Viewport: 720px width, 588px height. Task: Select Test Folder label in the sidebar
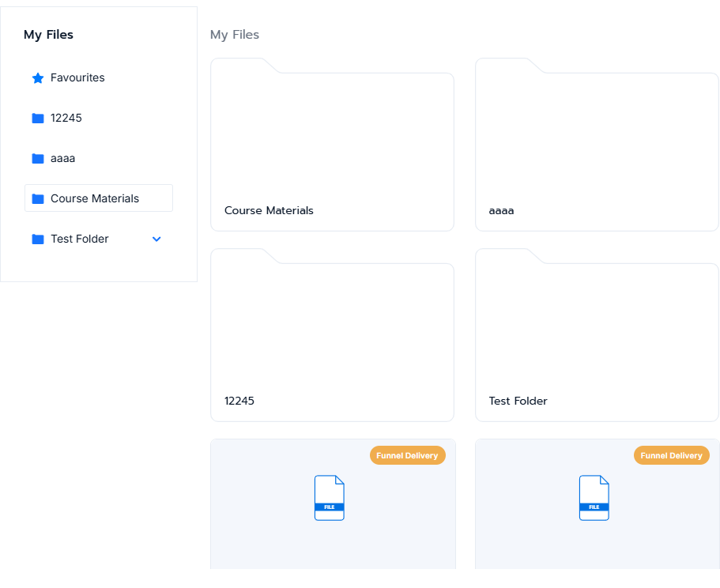pyautogui.click(x=80, y=239)
